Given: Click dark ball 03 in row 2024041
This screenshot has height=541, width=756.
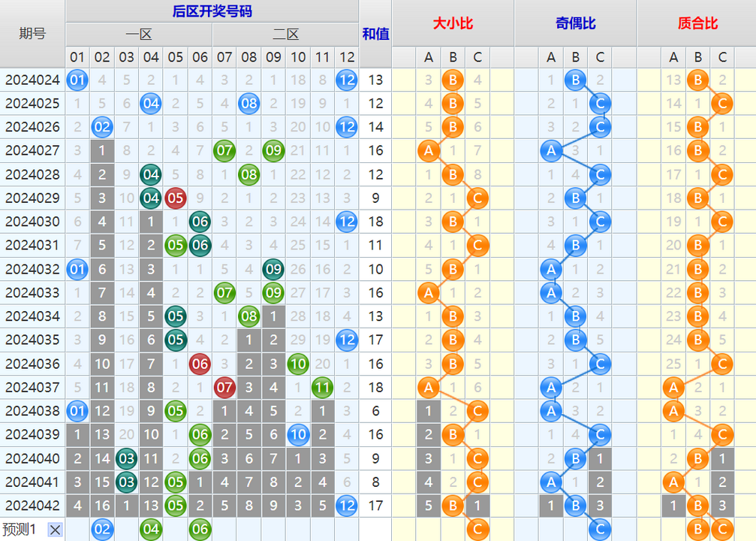Looking at the screenshot, I should pos(127,482).
